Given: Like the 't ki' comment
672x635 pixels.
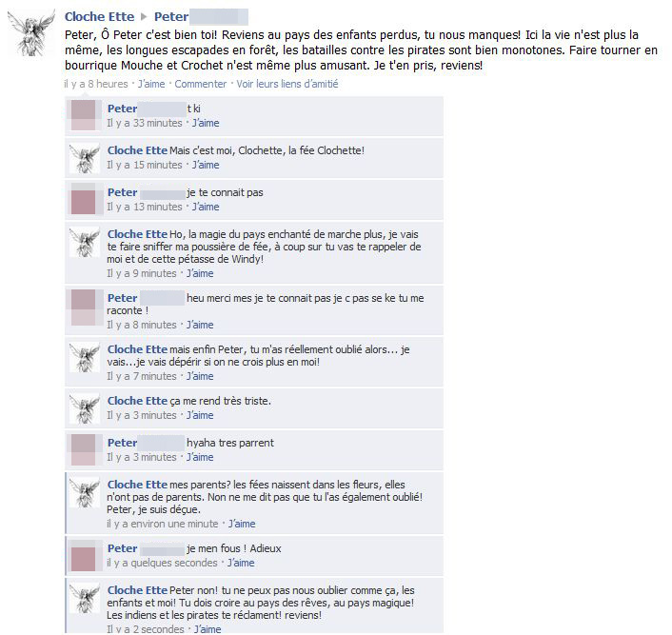Looking at the screenshot, I should tap(206, 123).
